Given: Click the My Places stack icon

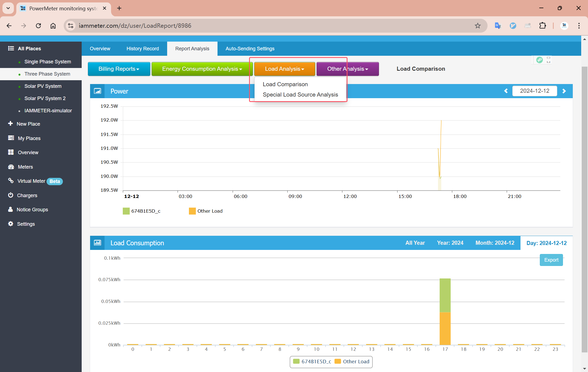Looking at the screenshot, I should [x=11, y=138].
